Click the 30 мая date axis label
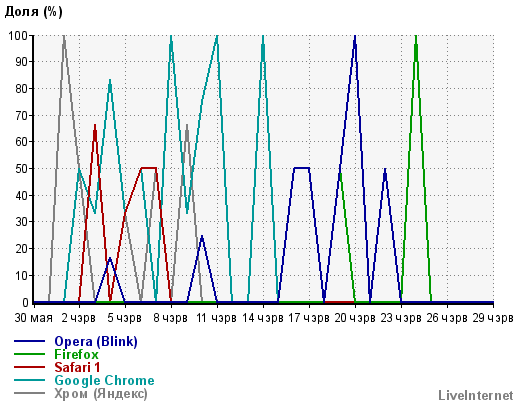This screenshot has width=520, height=405. click(x=34, y=318)
